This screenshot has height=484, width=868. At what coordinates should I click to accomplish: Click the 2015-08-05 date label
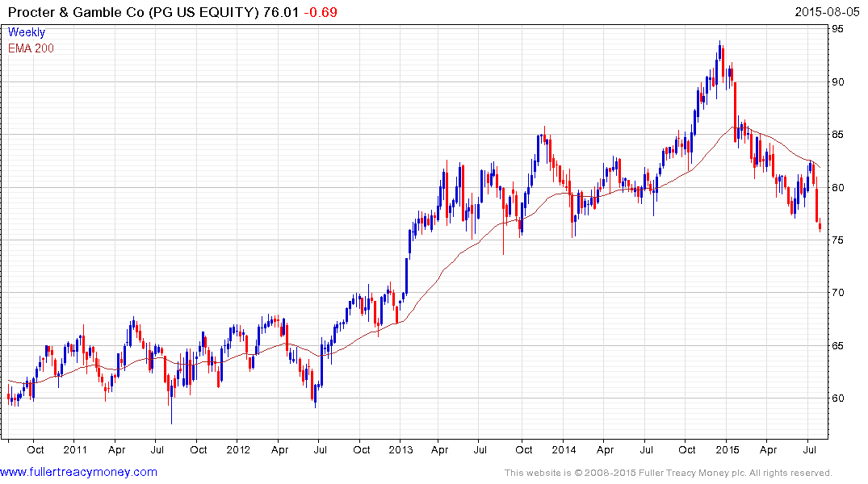[x=827, y=11]
